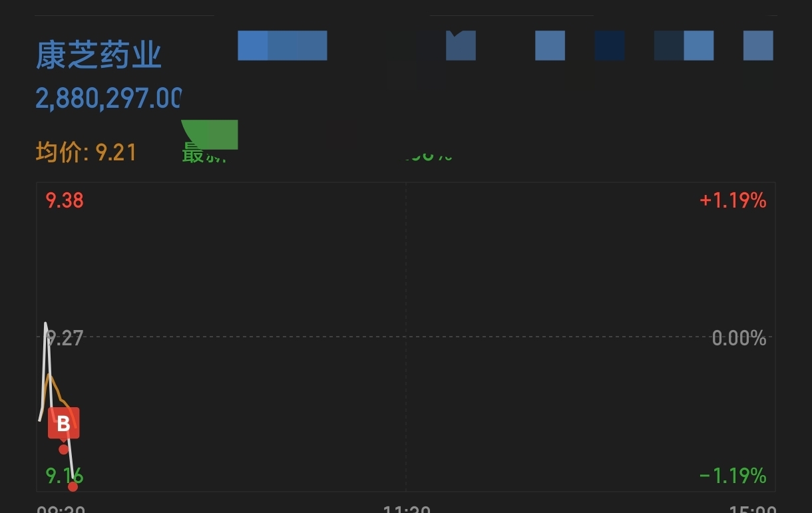The image size is (812, 513).
Task: Tap the red dot at chart bottom
Action: coord(73,486)
